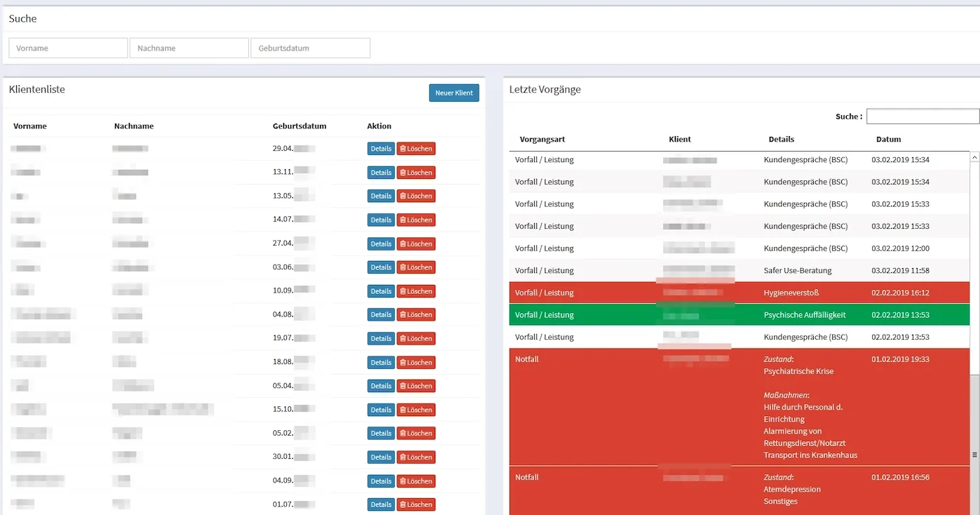Click Löschen for the client born 15.10.
Image resolution: width=980 pixels, height=515 pixels.
tap(416, 410)
